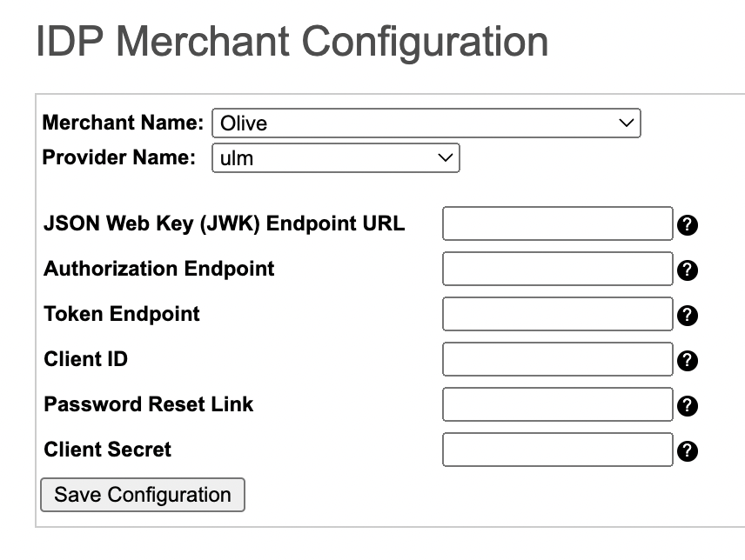Select the 'Merchant Name:' label
Screen dimensions: 745x560
tap(123, 123)
